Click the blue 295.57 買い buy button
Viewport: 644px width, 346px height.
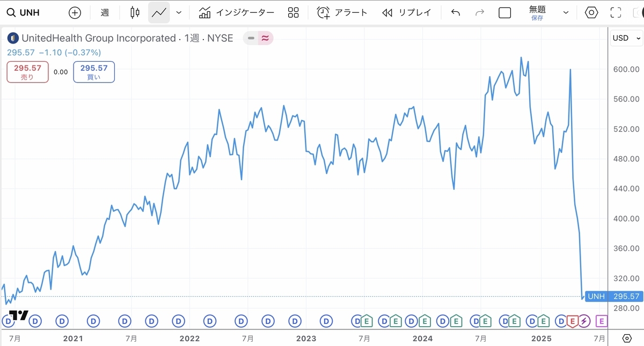(94, 72)
